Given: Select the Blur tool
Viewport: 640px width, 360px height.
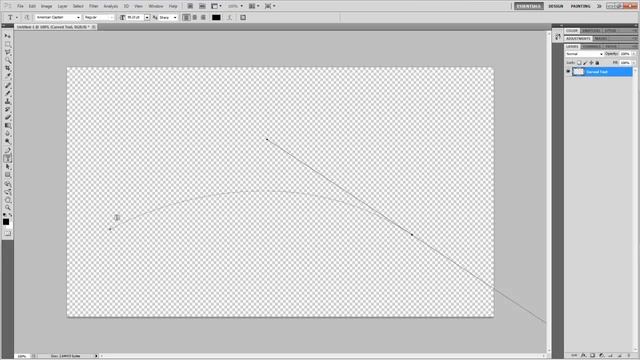Looking at the screenshot, I should [x=7, y=134].
